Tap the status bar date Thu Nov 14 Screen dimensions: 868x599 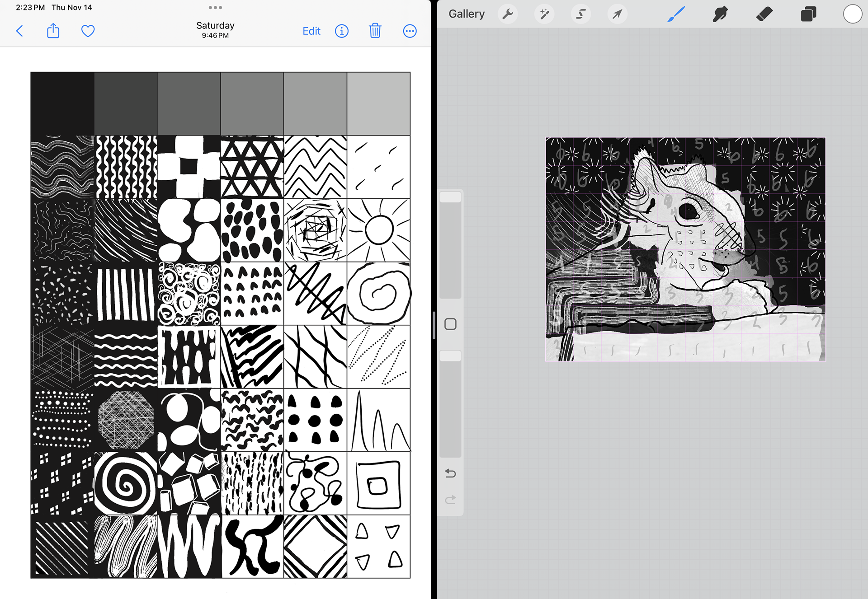(x=72, y=8)
